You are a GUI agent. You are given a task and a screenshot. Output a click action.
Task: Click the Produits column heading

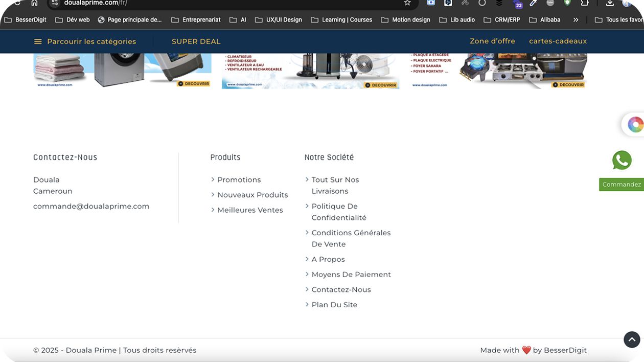[x=225, y=157]
